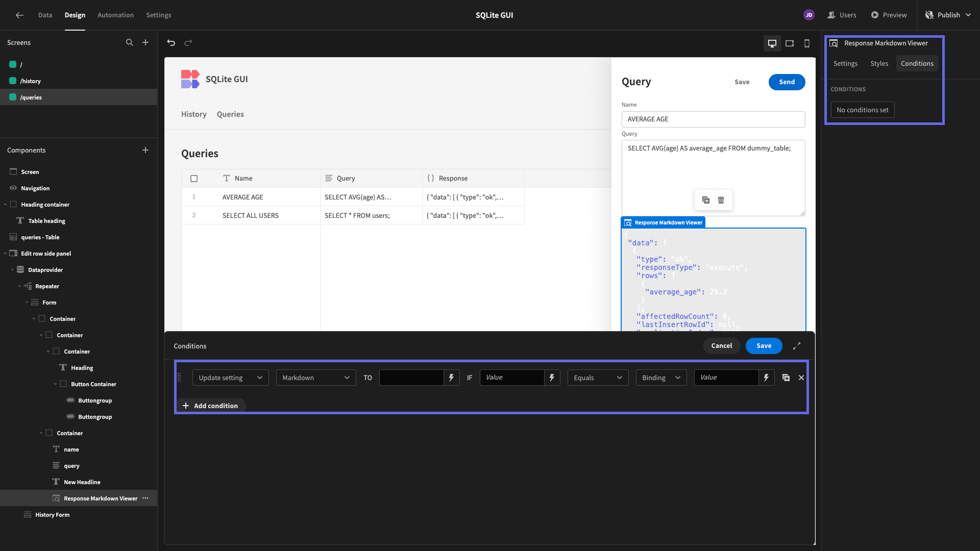Open binding lightning icon for the last Value field
This screenshot has width=980, height=551.
[766, 378]
